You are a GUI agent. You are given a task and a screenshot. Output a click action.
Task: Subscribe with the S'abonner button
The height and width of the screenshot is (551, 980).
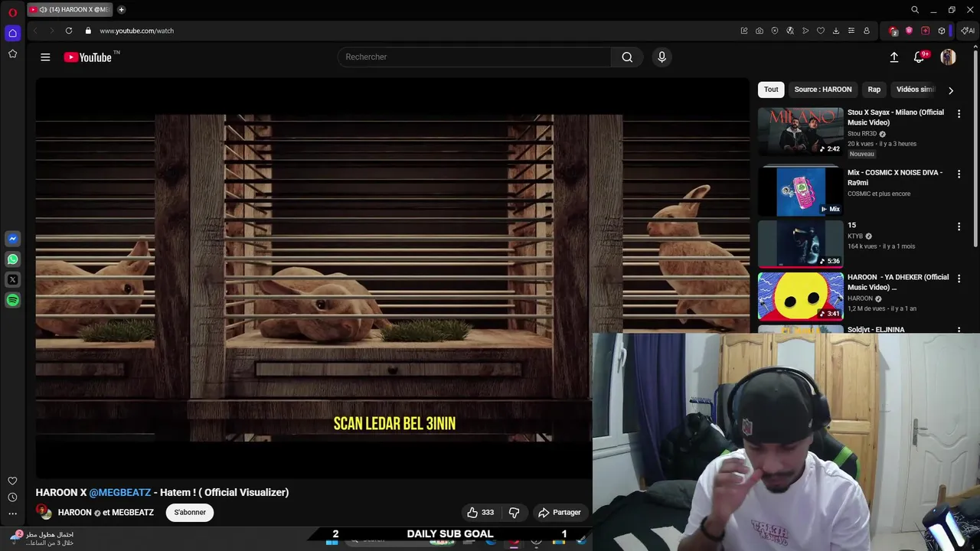[190, 512]
